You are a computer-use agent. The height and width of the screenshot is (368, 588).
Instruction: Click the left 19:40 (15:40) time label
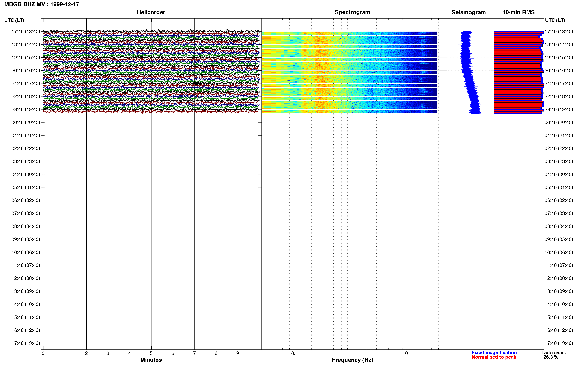coord(26,57)
